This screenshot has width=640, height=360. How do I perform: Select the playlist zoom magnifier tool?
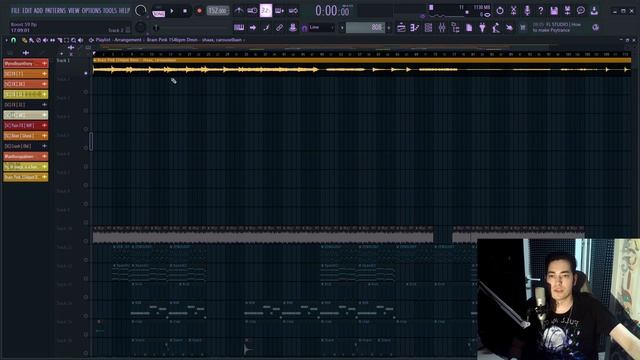tap(73, 40)
